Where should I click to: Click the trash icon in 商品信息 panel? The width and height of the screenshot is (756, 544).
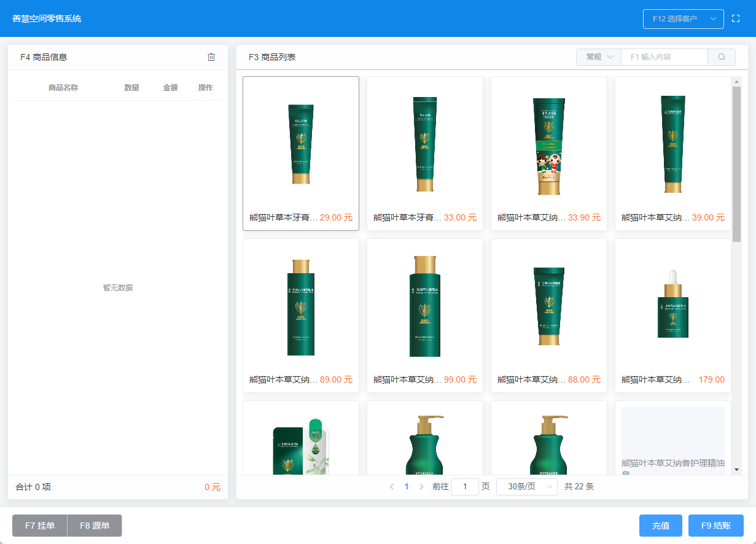211,57
